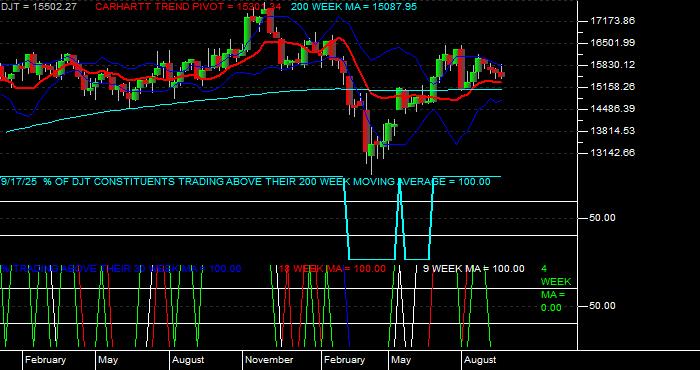Click the blue 30 WEEK MA = 100.00 label
Image resolution: width=700 pixels, height=370 pixels.
pyautogui.click(x=121, y=269)
